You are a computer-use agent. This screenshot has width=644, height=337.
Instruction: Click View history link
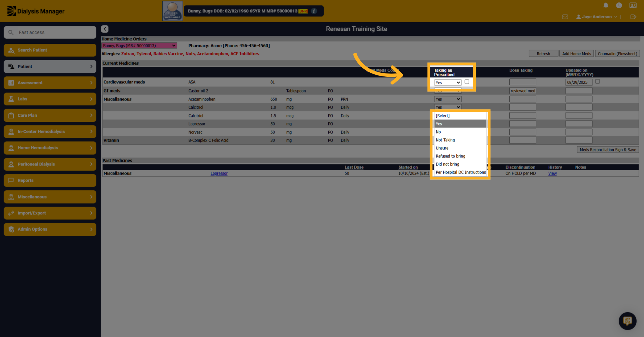tap(552, 173)
